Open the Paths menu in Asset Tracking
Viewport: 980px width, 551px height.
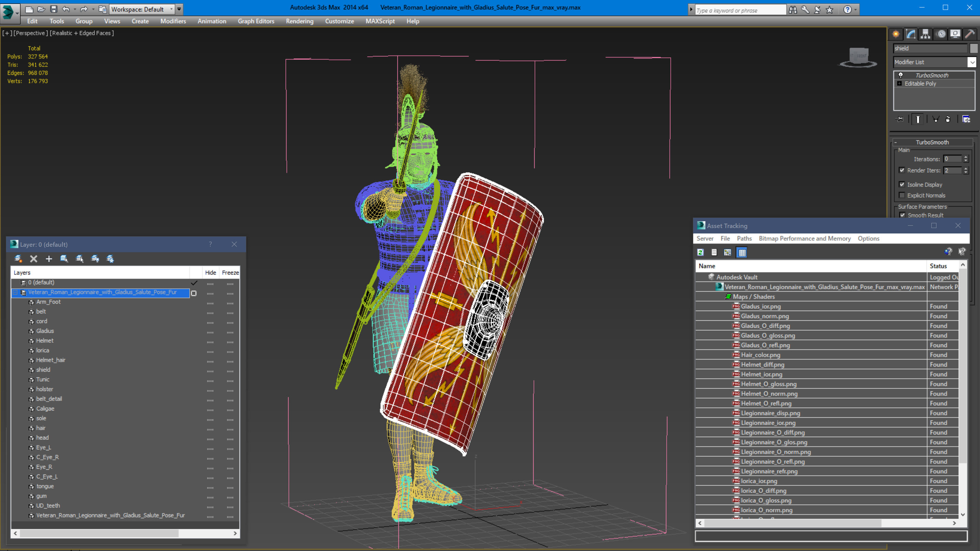click(x=744, y=239)
